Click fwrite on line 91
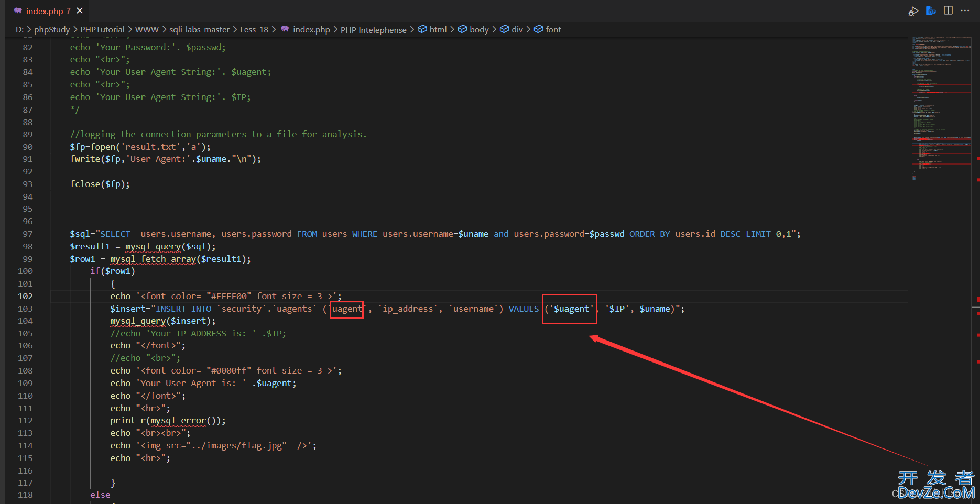 click(x=85, y=159)
